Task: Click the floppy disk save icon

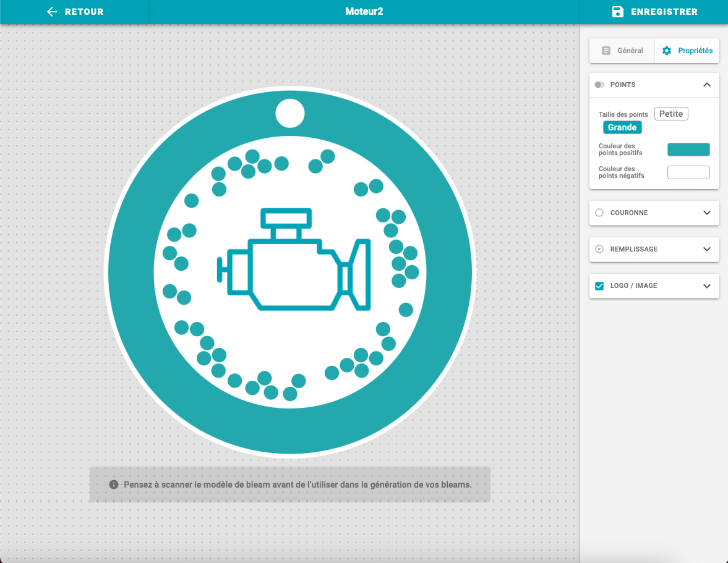Action: (x=617, y=12)
